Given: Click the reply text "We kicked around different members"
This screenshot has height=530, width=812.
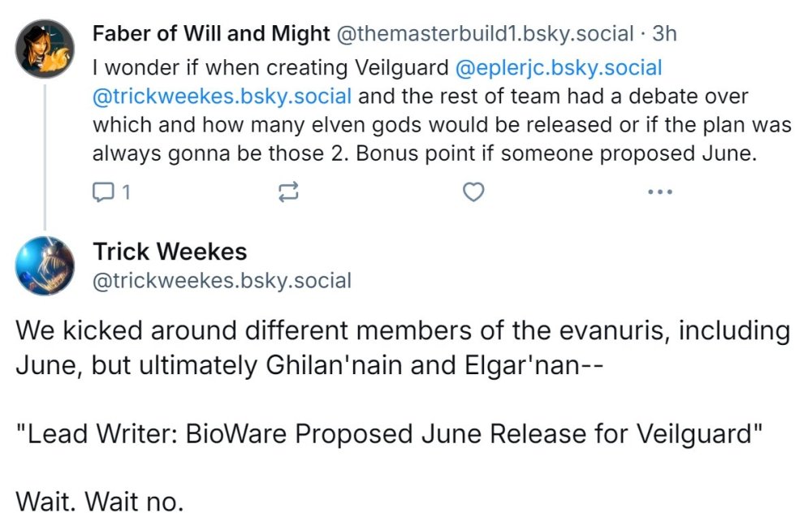Looking at the screenshot, I should pos(244,331).
